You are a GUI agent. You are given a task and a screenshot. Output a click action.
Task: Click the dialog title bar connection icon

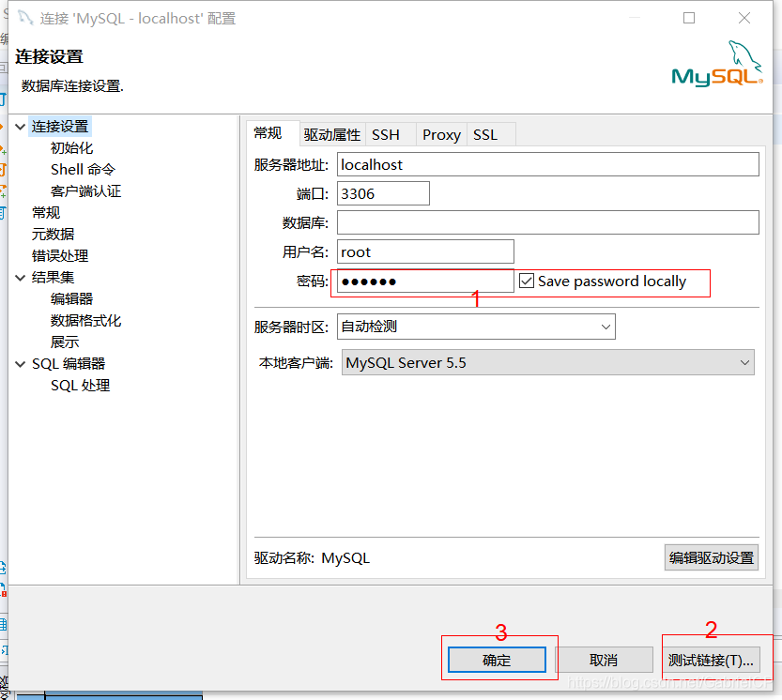(x=25, y=18)
